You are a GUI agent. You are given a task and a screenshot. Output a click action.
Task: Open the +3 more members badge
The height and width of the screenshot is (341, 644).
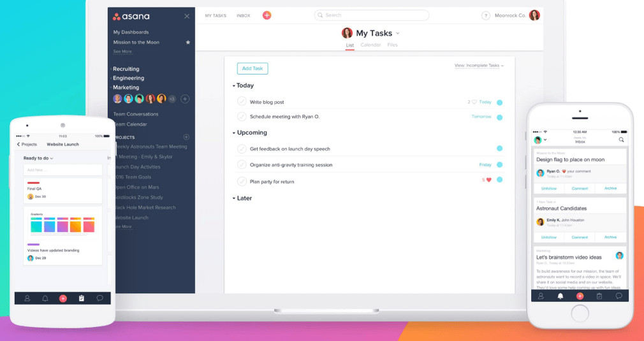click(x=172, y=99)
